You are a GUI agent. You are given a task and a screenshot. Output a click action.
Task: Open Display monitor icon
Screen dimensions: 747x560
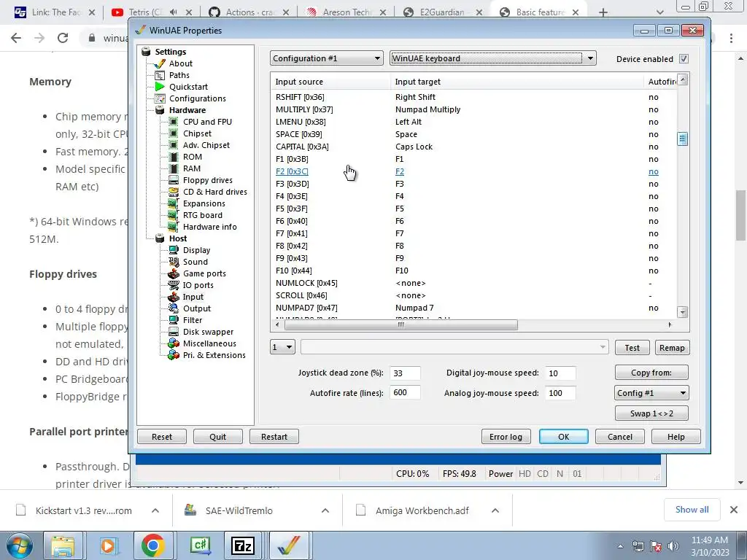[174, 250]
